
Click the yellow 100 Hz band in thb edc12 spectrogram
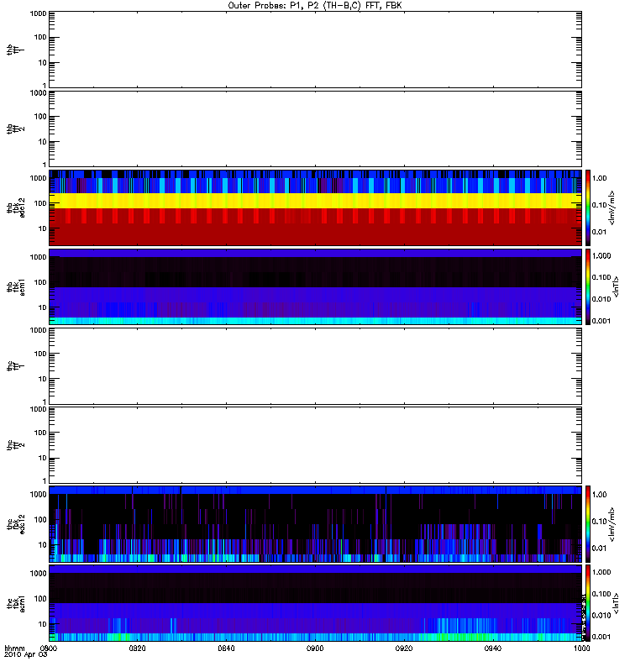point(316,201)
